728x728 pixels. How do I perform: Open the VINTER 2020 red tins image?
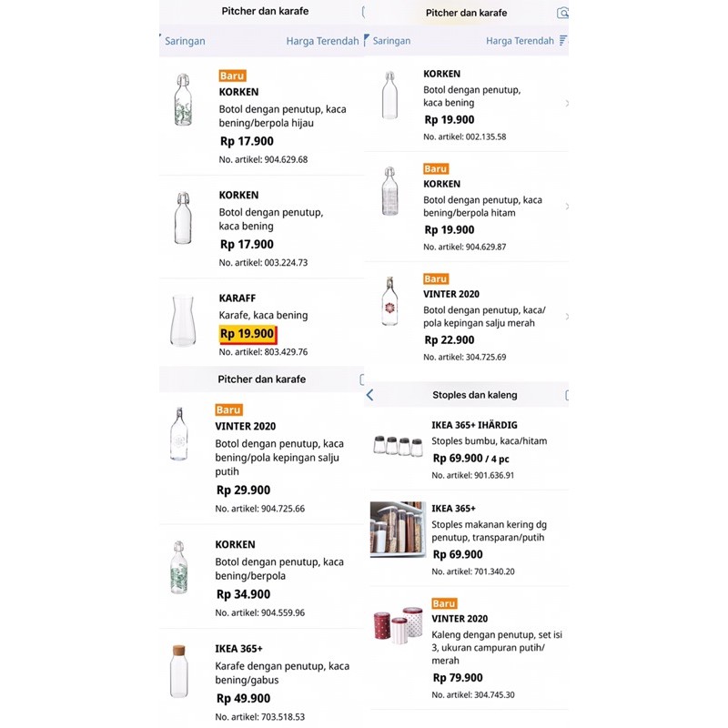(x=398, y=625)
